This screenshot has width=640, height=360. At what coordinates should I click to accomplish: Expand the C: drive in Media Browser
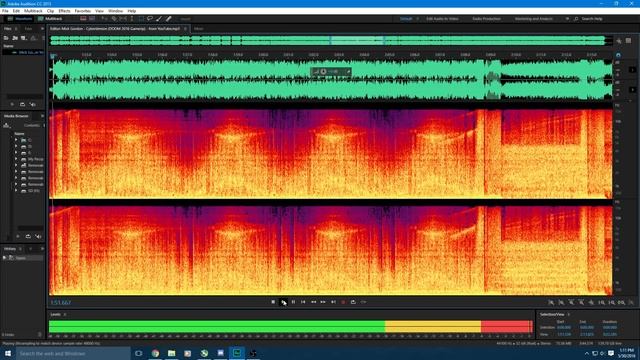16,140
